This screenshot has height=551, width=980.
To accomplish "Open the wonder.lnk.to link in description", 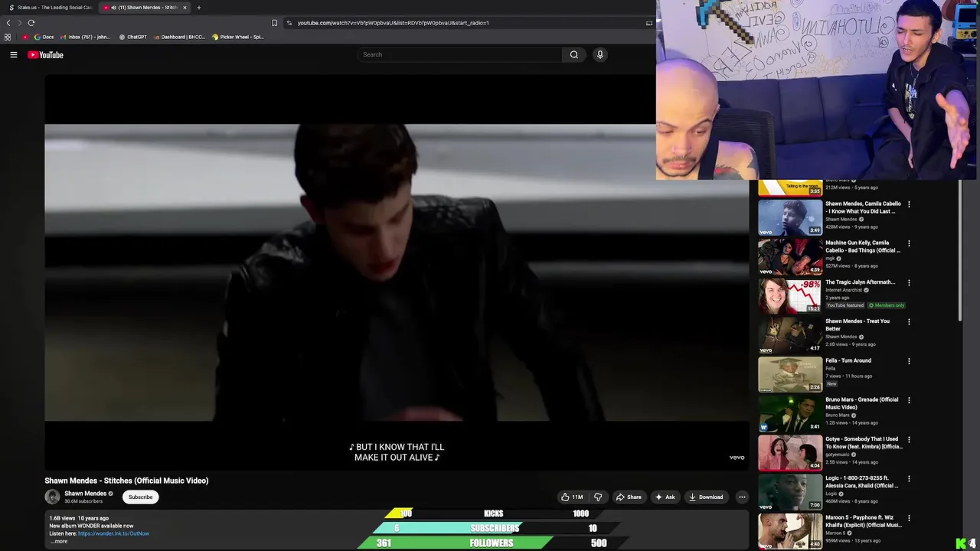I will (x=113, y=533).
